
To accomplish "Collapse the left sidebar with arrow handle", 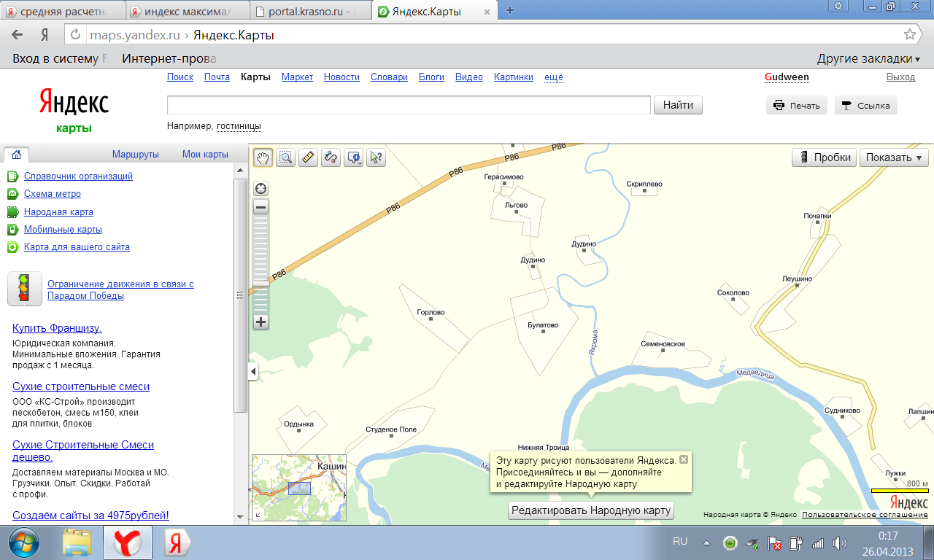I will tap(254, 372).
